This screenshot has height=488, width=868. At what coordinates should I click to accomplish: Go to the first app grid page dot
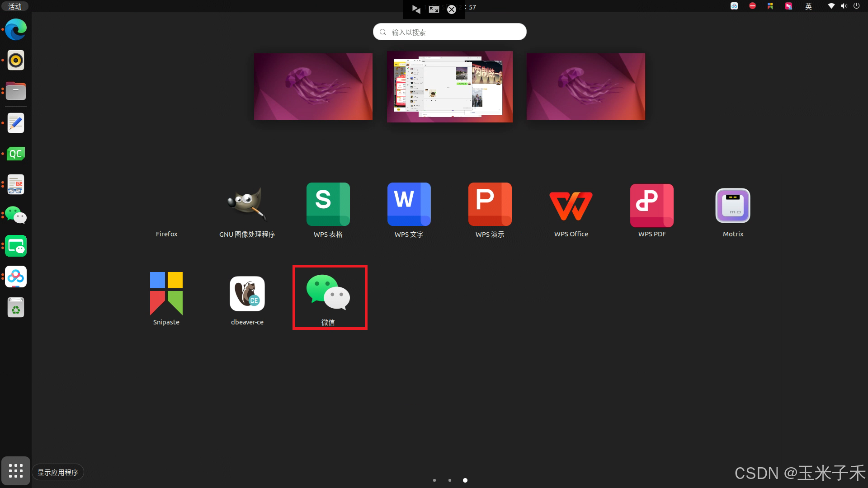tap(434, 480)
